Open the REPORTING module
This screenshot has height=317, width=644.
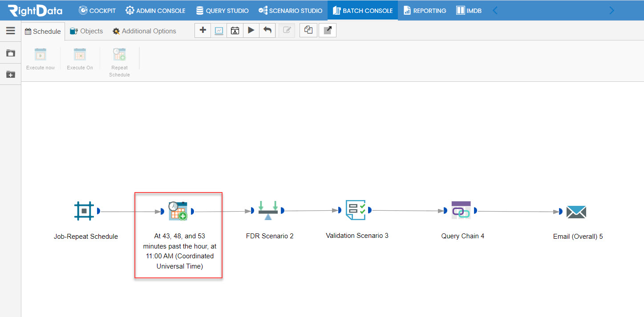click(x=424, y=10)
